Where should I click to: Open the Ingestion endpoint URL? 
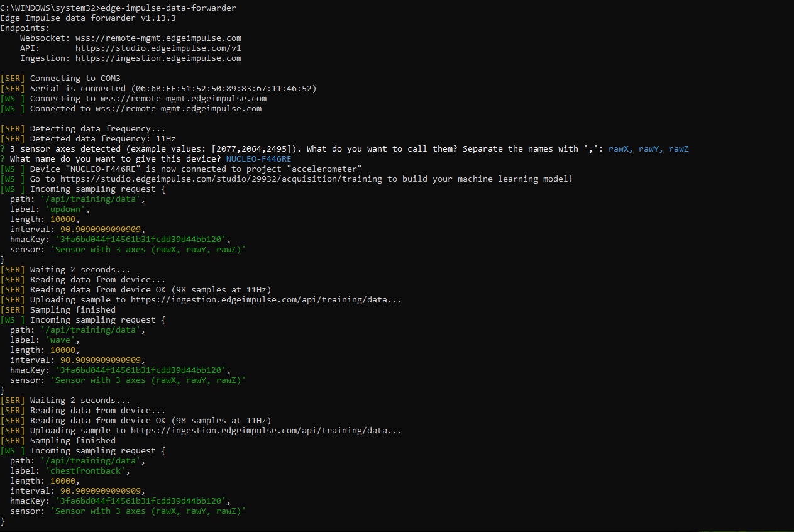(x=158, y=58)
